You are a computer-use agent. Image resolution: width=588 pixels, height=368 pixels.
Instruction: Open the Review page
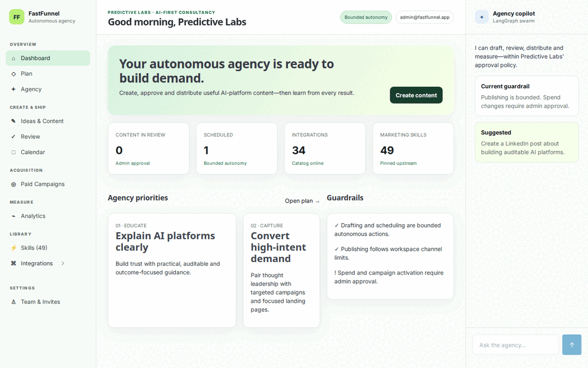click(x=48, y=136)
